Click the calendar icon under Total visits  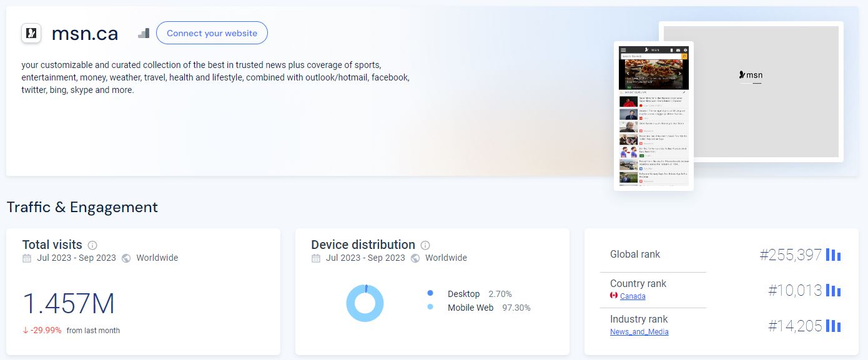coord(27,258)
